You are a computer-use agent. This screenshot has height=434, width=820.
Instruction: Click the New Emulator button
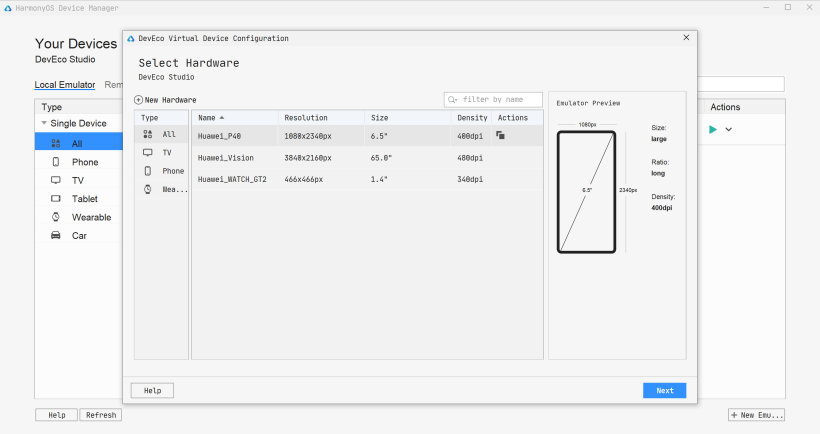tap(756, 415)
